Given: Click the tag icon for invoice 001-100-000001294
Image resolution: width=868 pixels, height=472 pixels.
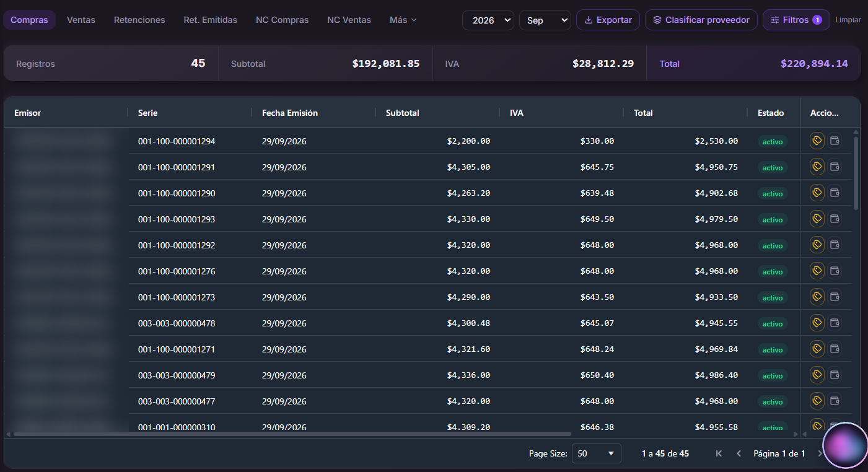Looking at the screenshot, I should (817, 141).
